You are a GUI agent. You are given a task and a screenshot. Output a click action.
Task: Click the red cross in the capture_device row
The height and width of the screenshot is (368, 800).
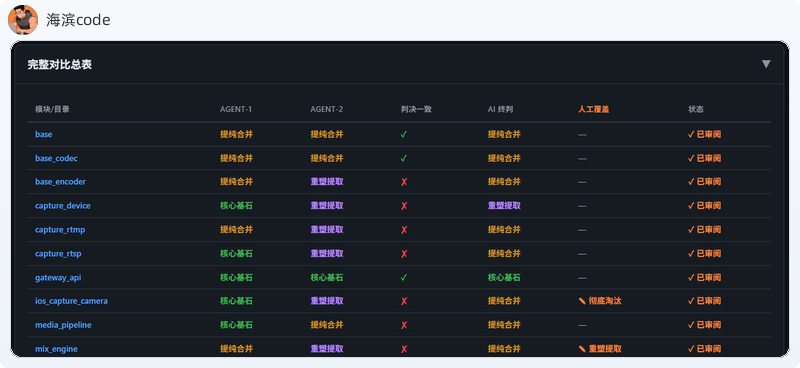[x=404, y=206]
